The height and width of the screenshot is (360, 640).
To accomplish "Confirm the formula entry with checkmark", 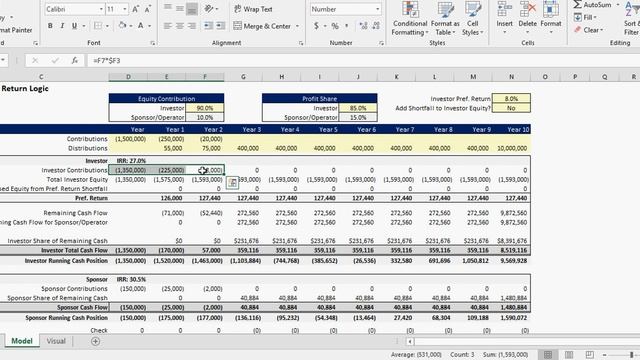I will click(55, 60).
